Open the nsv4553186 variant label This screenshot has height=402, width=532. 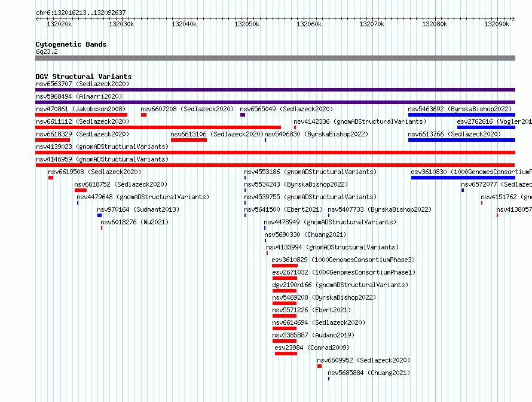(x=310, y=172)
